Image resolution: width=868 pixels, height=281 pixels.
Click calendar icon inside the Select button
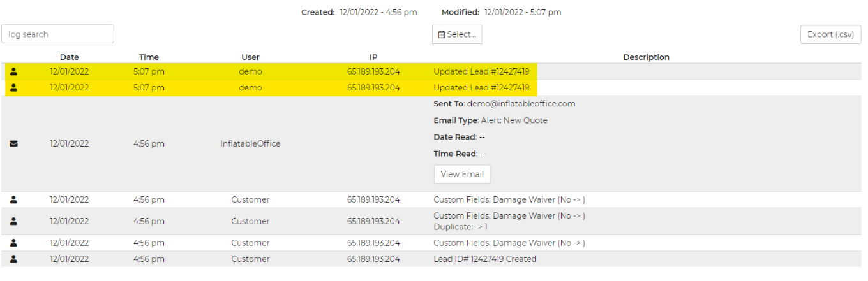(442, 34)
